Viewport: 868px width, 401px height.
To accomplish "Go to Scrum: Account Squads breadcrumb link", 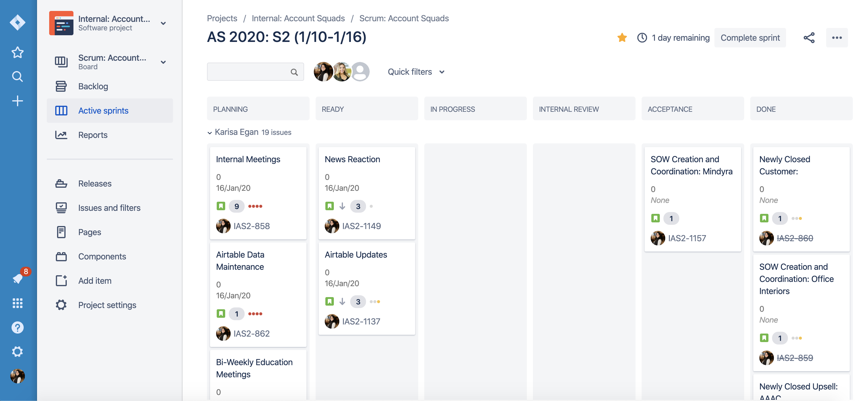I will 404,18.
